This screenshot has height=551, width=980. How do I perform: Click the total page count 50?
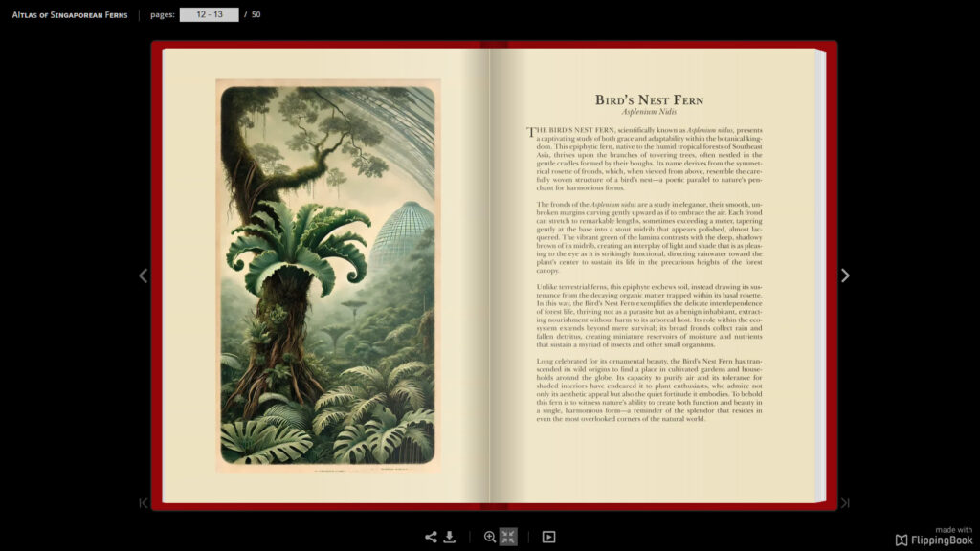[256, 14]
